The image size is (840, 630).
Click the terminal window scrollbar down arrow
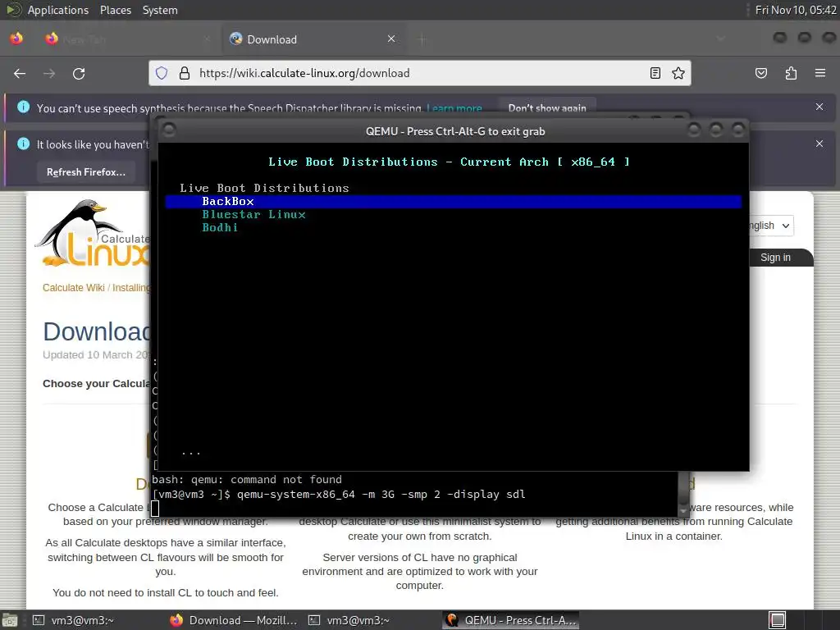[x=683, y=512]
